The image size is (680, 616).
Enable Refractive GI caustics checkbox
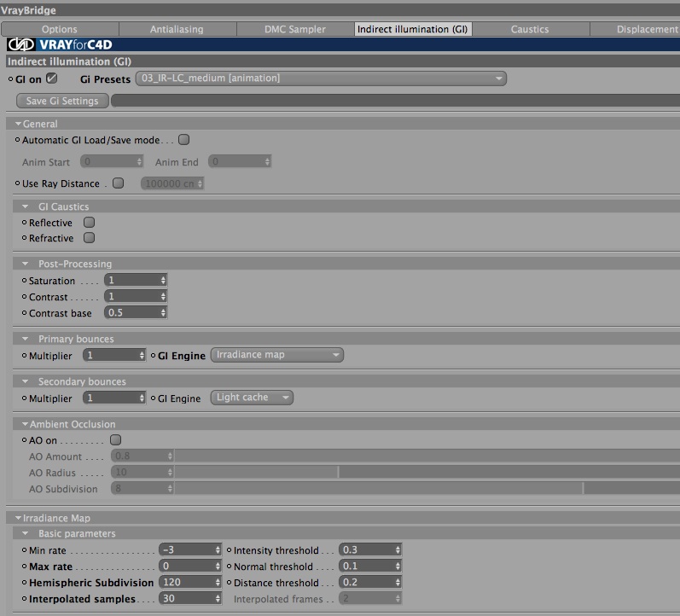point(89,238)
